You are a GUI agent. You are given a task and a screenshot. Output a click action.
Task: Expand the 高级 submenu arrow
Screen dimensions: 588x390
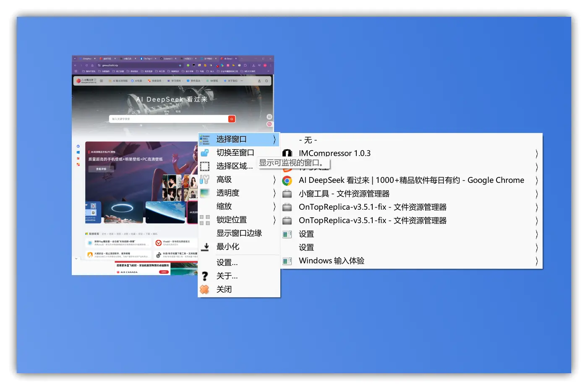[274, 179]
